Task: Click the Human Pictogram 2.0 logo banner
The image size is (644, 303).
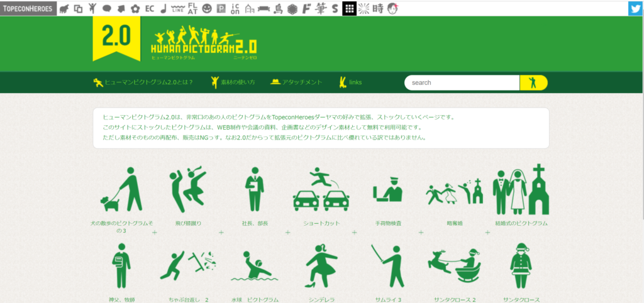Action: click(204, 43)
